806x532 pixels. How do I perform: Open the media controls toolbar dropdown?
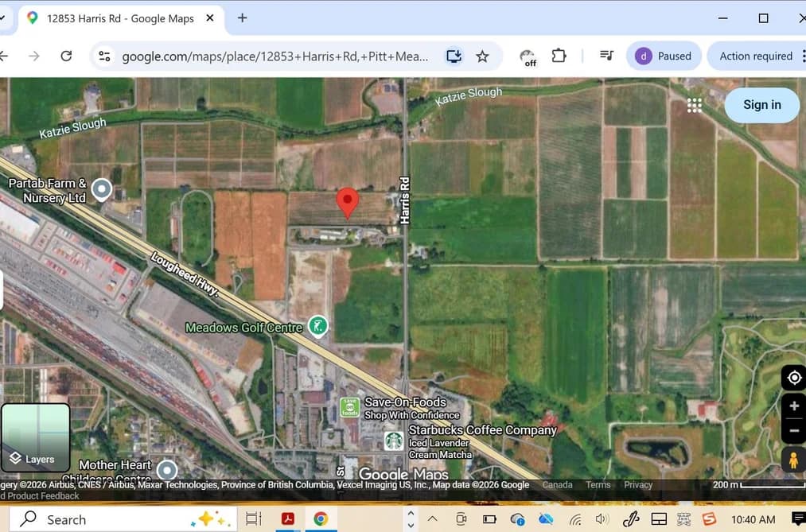[x=606, y=56]
